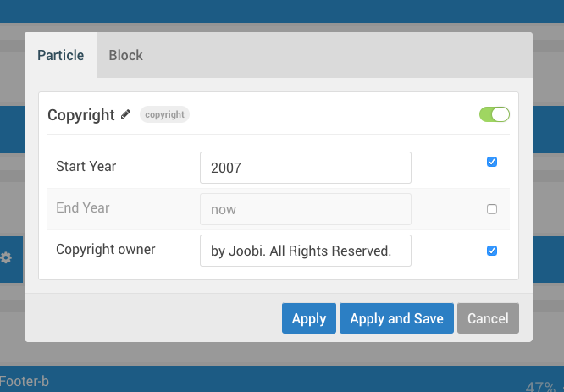Click the Apply button
564x392 pixels.
[309, 318]
